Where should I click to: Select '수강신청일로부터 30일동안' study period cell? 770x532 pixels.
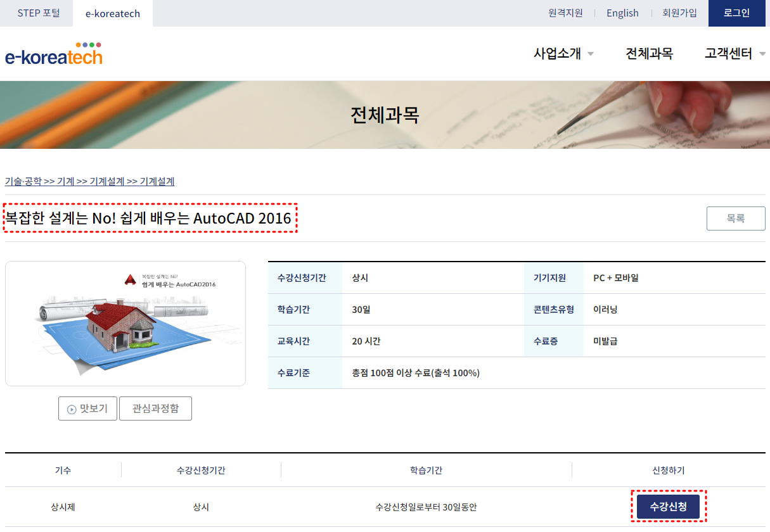point(426,507)
